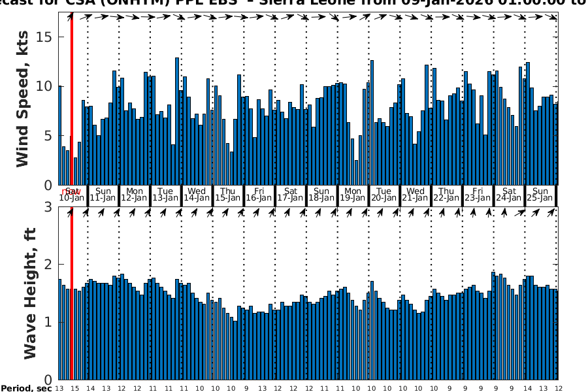Click wave direction arrow above Mon 12-Jan label

click(133, 212)
